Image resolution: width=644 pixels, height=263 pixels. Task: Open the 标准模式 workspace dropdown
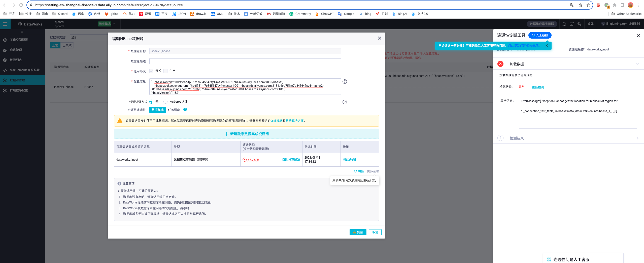(107, 24)
